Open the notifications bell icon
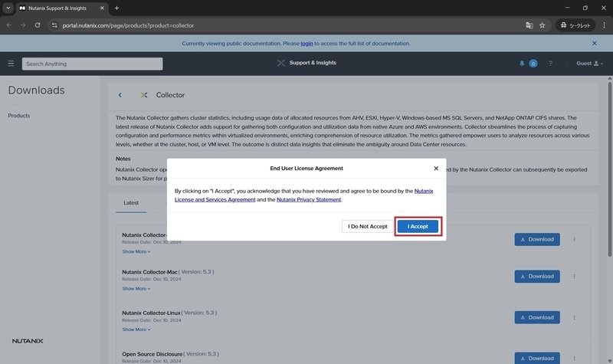The height and width of the screenshot is (364, 613). 522,64
